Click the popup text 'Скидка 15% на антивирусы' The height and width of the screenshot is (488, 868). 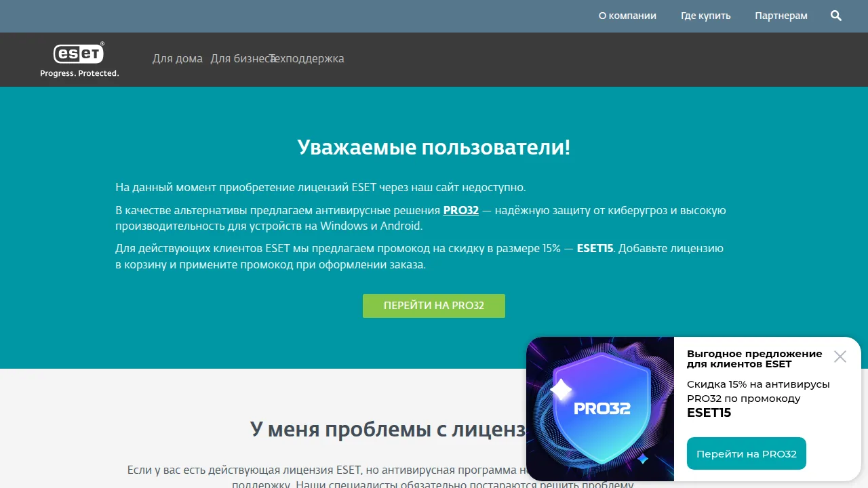coord(758,384)
